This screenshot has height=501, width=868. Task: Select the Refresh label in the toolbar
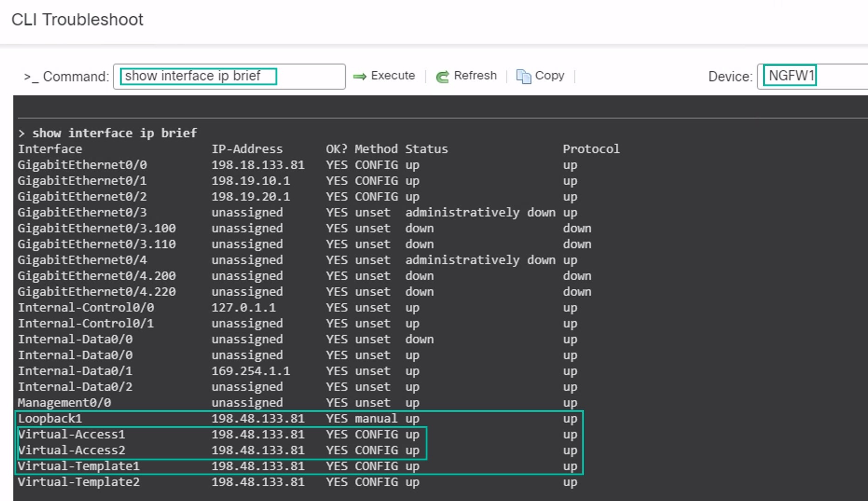pos(475,75)
